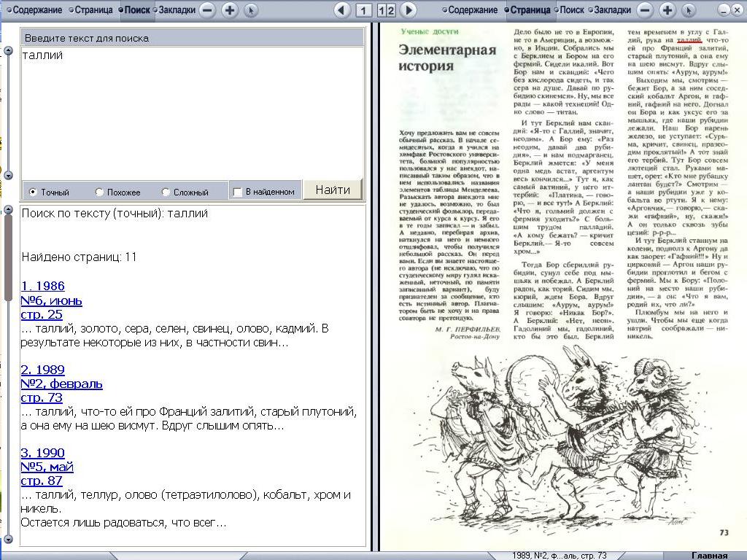Select the 'Точный' search mode
This screenshot has height=560, width=747.
click(33, 192)
